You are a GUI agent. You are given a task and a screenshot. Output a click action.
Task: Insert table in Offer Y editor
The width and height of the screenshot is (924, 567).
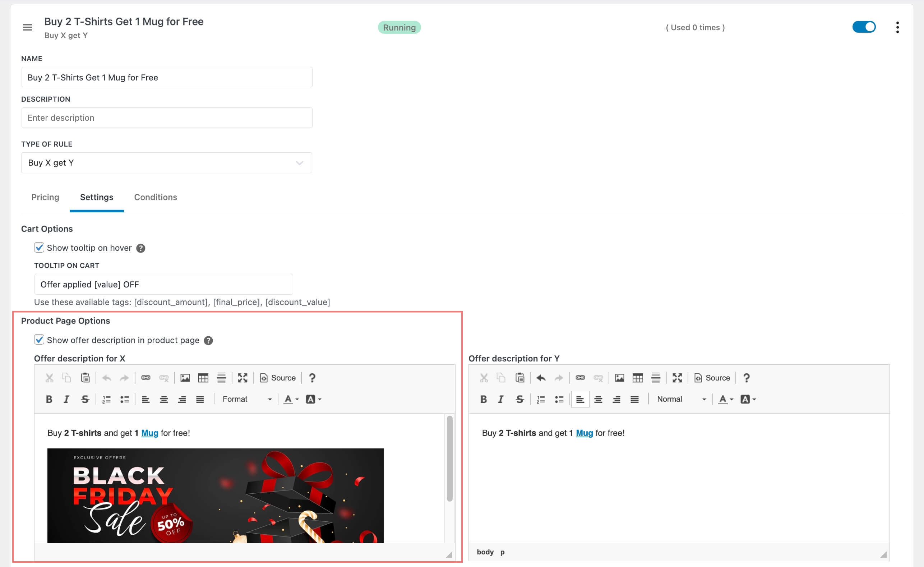click(x=638, y=378)
